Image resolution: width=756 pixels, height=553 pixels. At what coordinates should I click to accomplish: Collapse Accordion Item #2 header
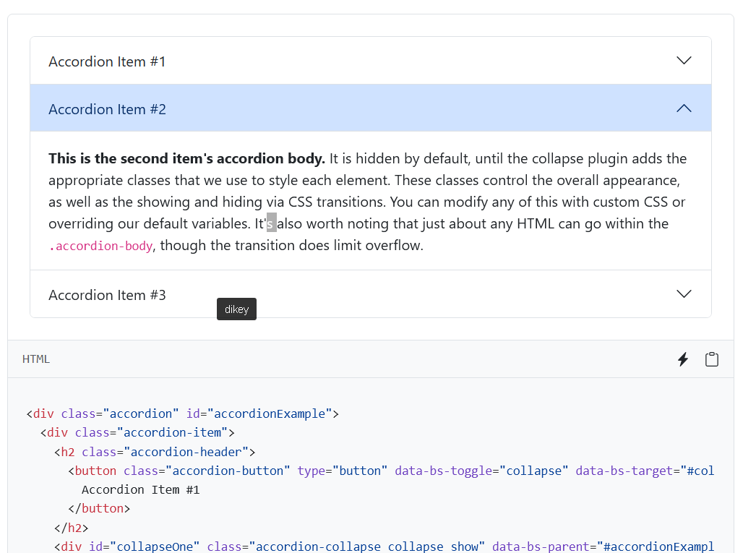[x=370, y=108]
